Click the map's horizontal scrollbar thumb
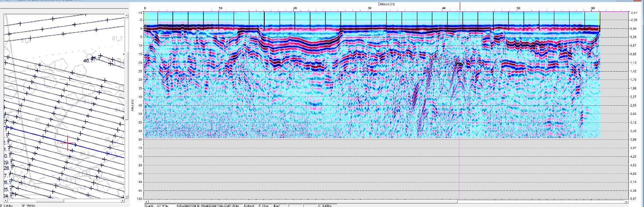 pyautogui.click(x=50, y=200)
